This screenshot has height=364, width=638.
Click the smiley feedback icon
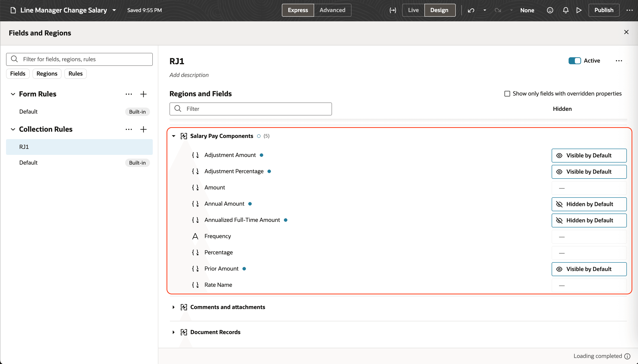click(x=550, y=10)
